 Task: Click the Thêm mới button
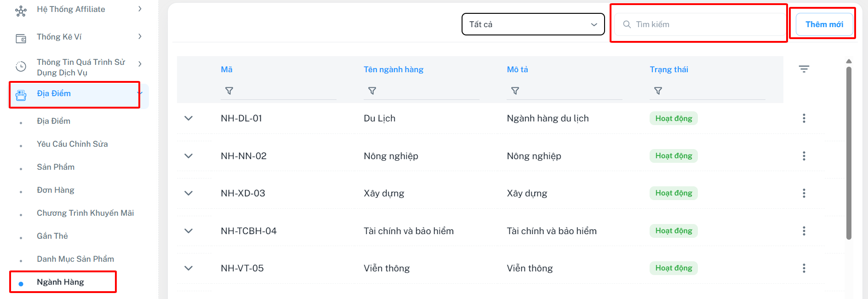click(x=824, y=24)
